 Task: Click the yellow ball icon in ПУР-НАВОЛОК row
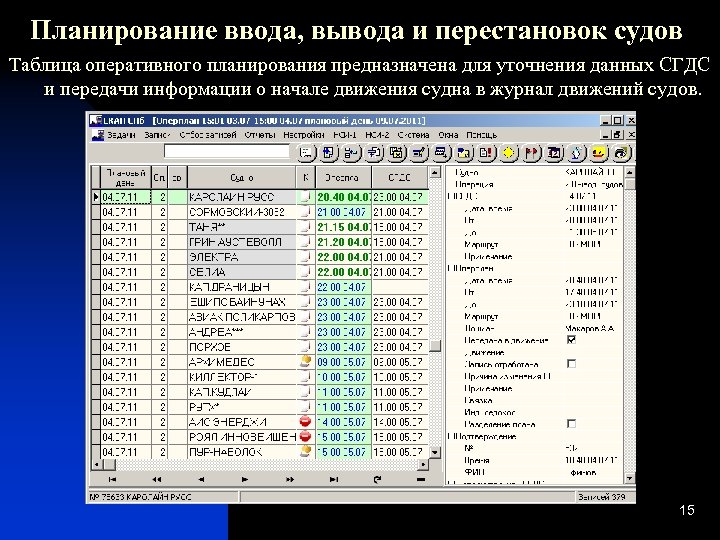coord(305,452)
